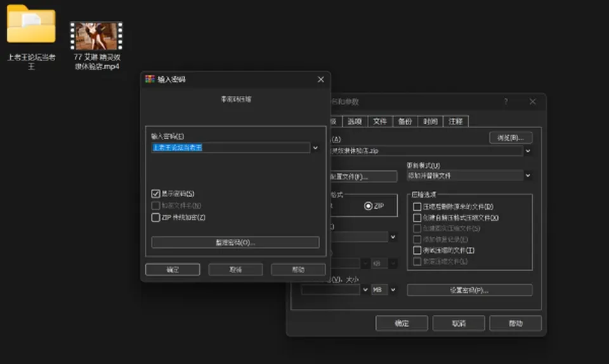Image resolution: width=609 pixels, height=364 pixels.
Task: Click 确定 in the archive parameters dialog
Action: tap(402, 323)
